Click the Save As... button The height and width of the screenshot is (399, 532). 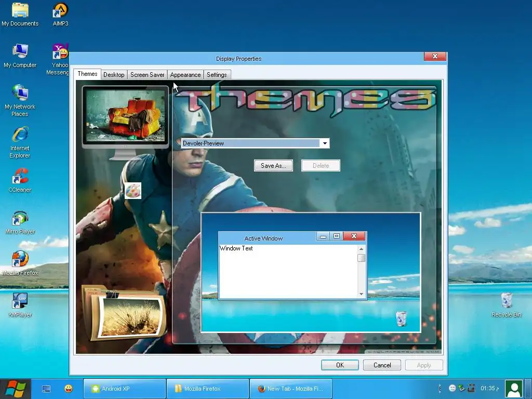coord(273,166)
